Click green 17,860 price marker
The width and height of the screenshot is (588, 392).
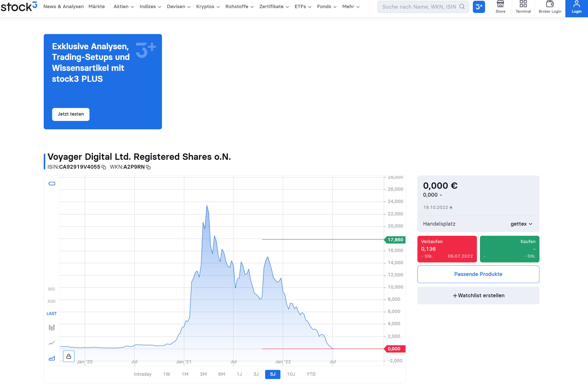click(x=395, y=240)
